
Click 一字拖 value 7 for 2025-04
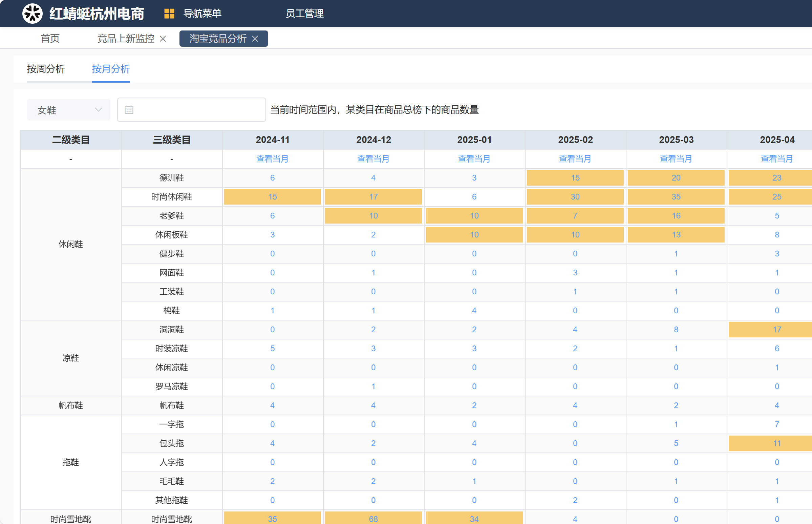777,425
